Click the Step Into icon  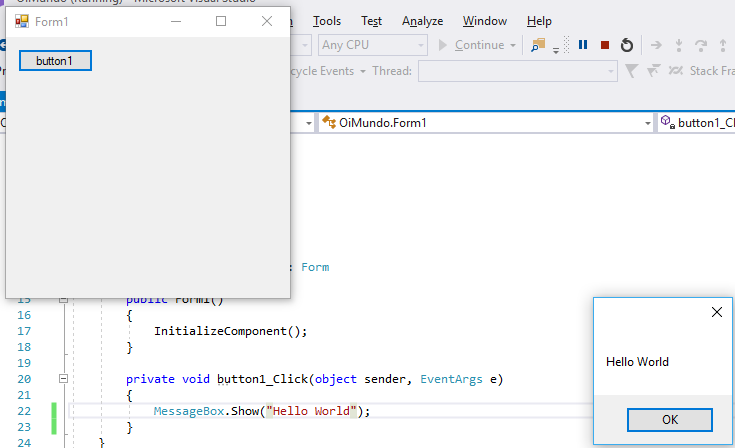pos(678,45)
